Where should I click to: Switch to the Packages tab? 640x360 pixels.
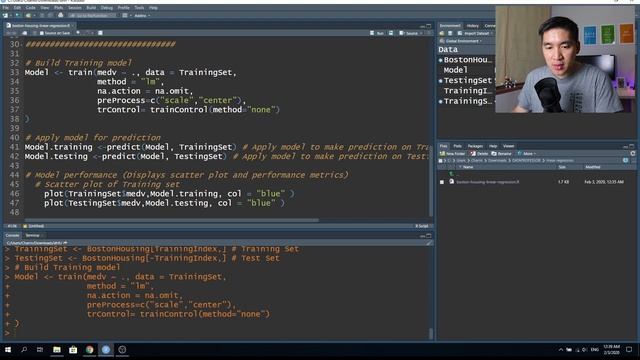coord(475,146)
